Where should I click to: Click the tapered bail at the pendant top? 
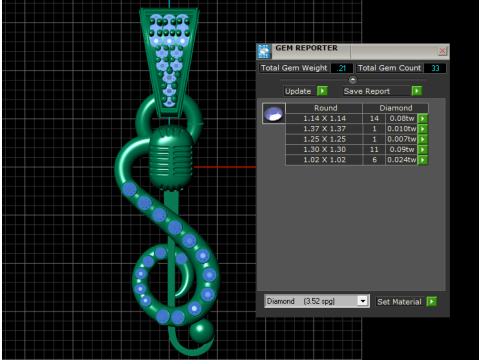click(169, 62)
